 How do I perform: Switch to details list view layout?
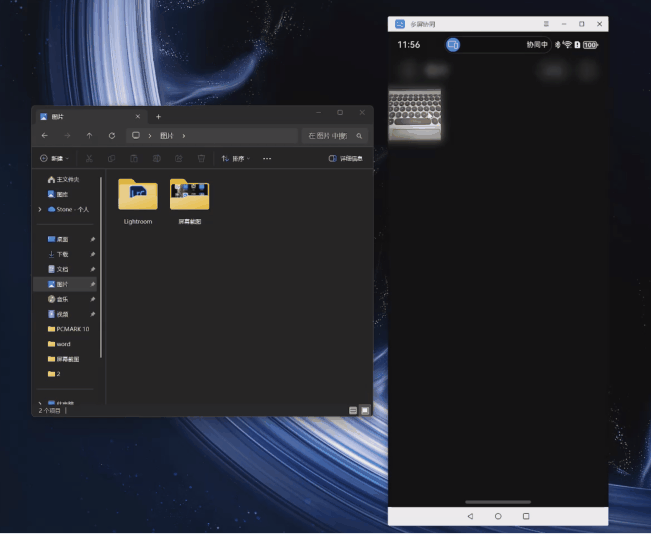coord(353,410)
